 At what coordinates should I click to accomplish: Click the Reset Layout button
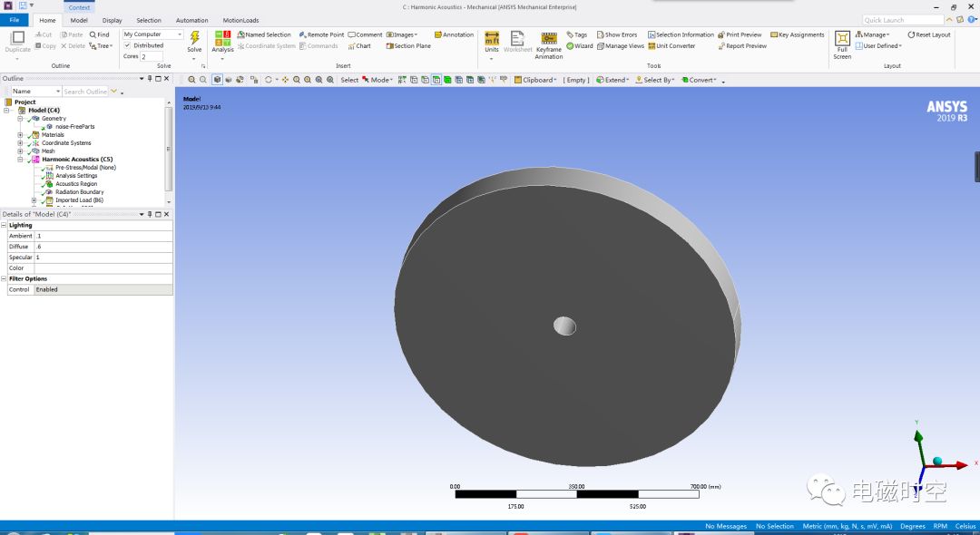(x=929, y=34)
